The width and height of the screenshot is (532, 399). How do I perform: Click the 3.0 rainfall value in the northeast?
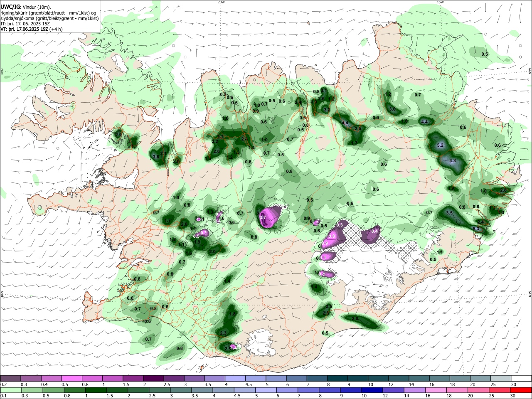392,109
